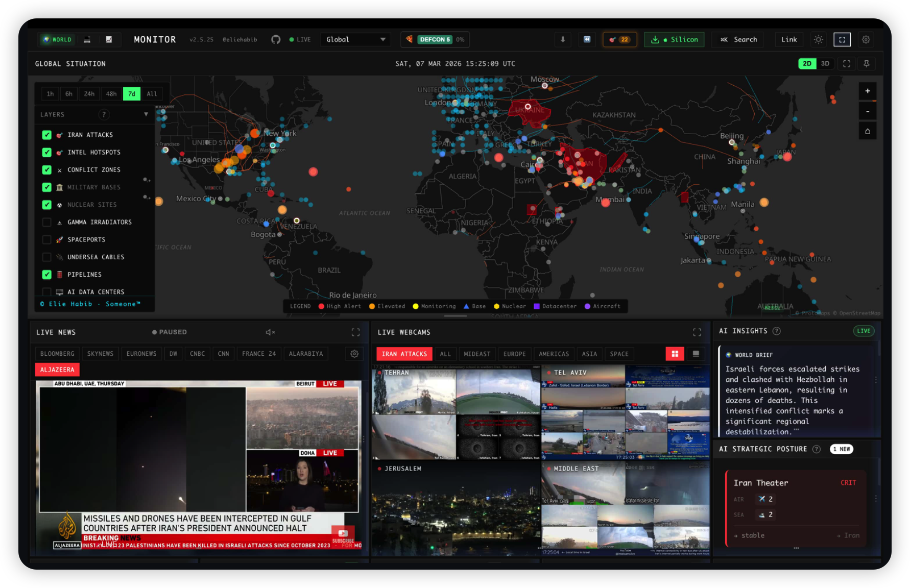
Task: Select the All time range
Action: coord(152,93)
